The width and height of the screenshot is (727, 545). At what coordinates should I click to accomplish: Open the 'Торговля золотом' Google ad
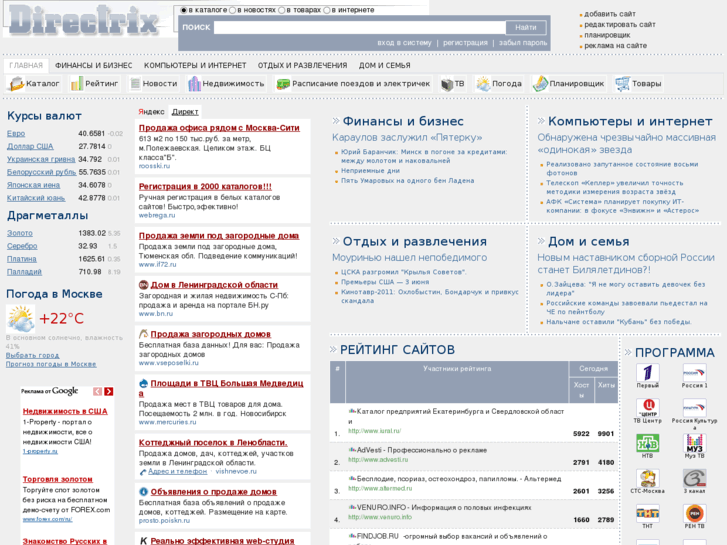click(57, 479)
